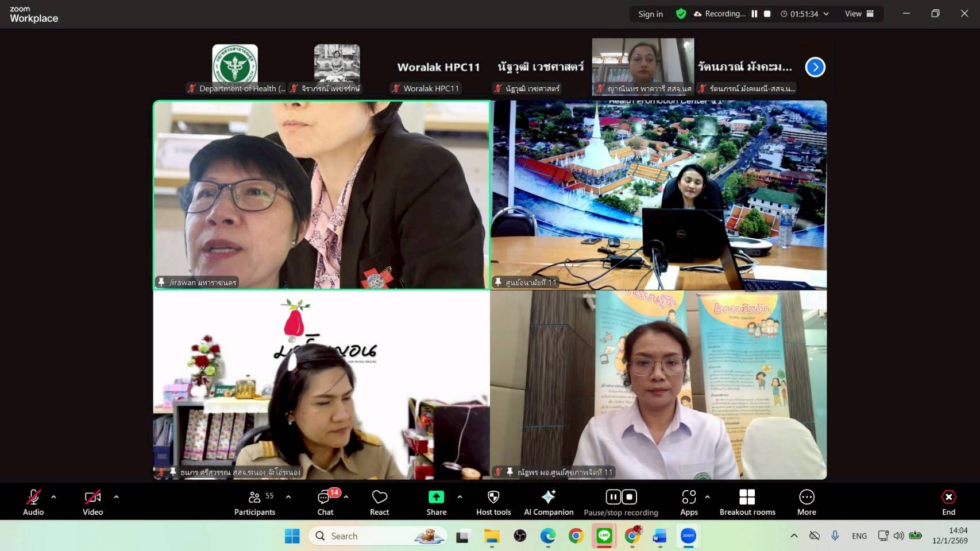
Task: Show next participants with blue arrow
Action: click(x=815, y=67)
